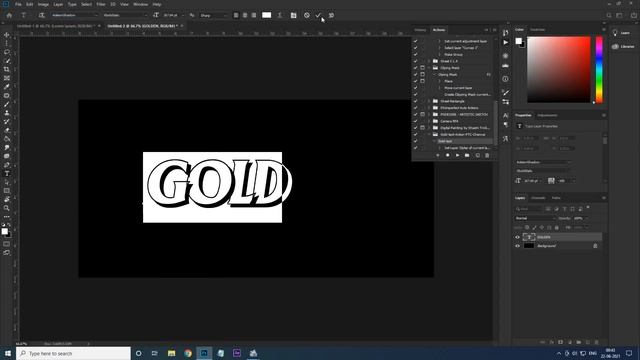
Task: Select the Horizontal Type tool
Action: click(7, 173)
